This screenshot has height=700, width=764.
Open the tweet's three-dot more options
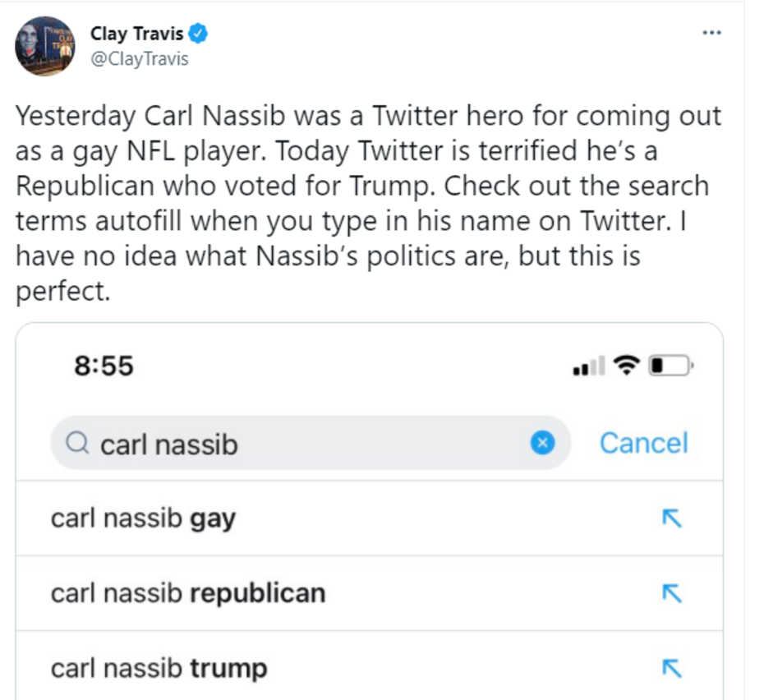(711, 33)
